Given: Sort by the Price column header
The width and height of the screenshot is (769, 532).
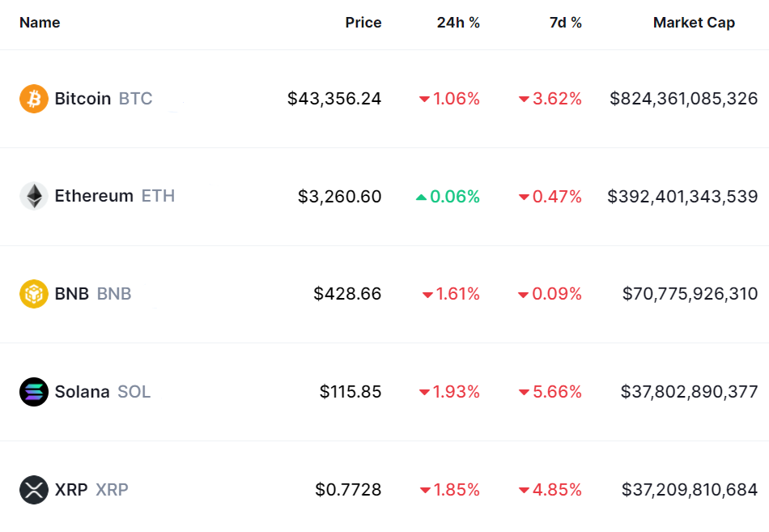Looking at the screenshot, I should (x=363, y=23).
